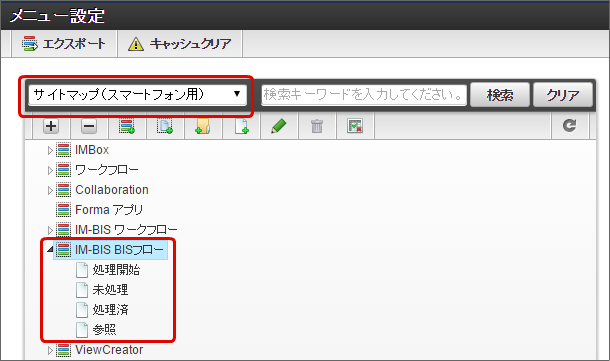Expand all tree nodes with plus icon

(x=51, y=126)
